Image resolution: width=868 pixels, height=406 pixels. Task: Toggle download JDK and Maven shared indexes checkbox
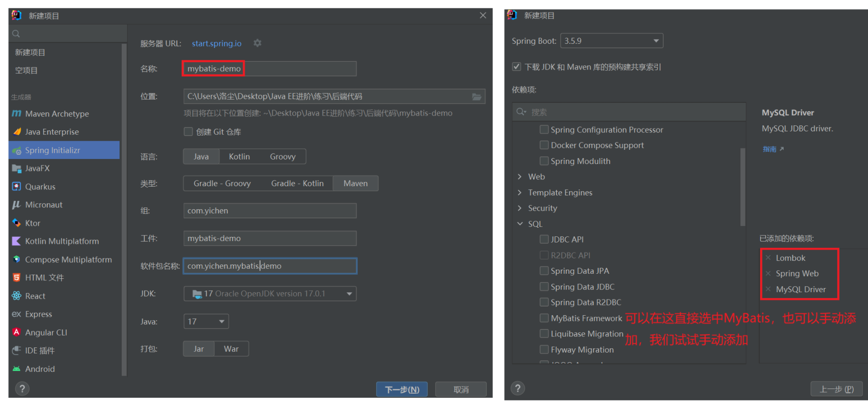pos(517,67)
